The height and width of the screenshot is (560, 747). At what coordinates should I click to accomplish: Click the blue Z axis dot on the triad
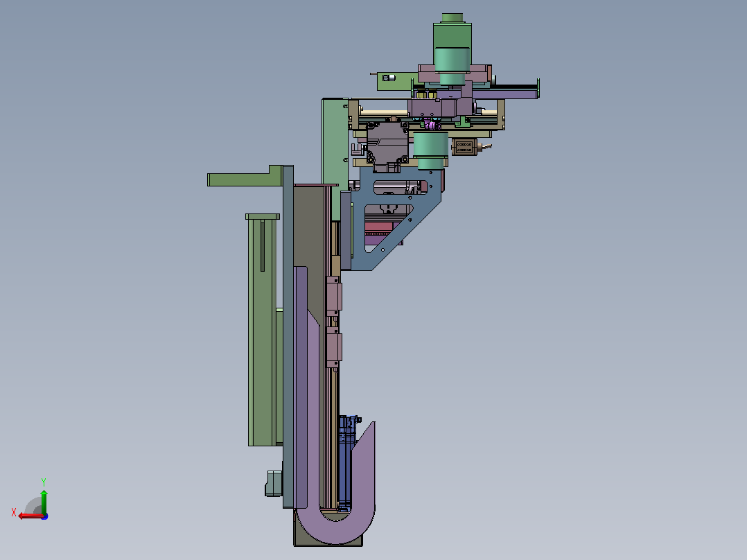point(45,516)
